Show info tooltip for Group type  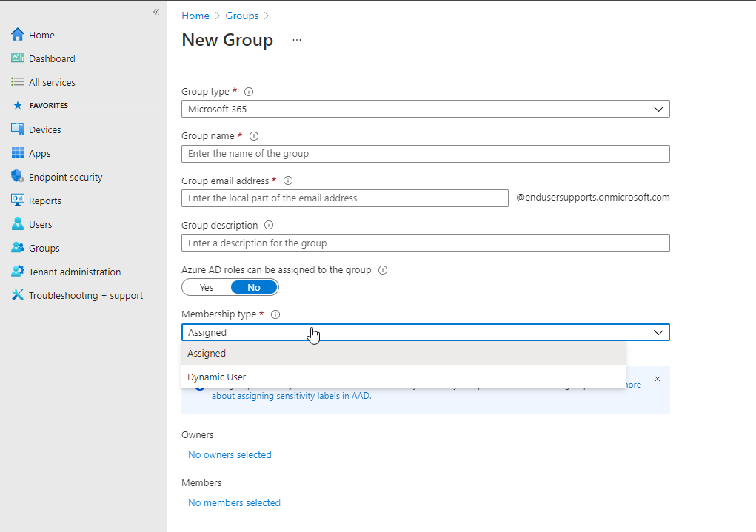coord(249,92)
